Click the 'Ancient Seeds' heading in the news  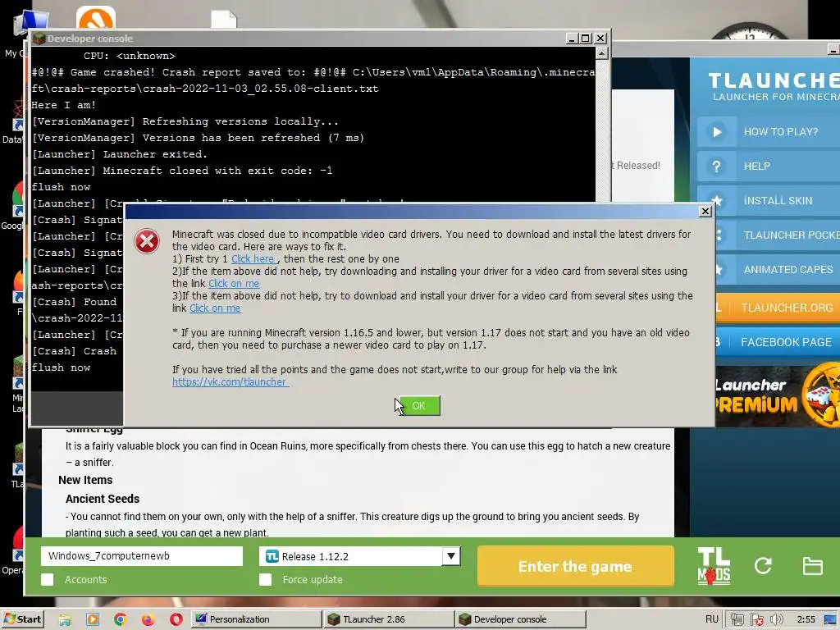103,499
